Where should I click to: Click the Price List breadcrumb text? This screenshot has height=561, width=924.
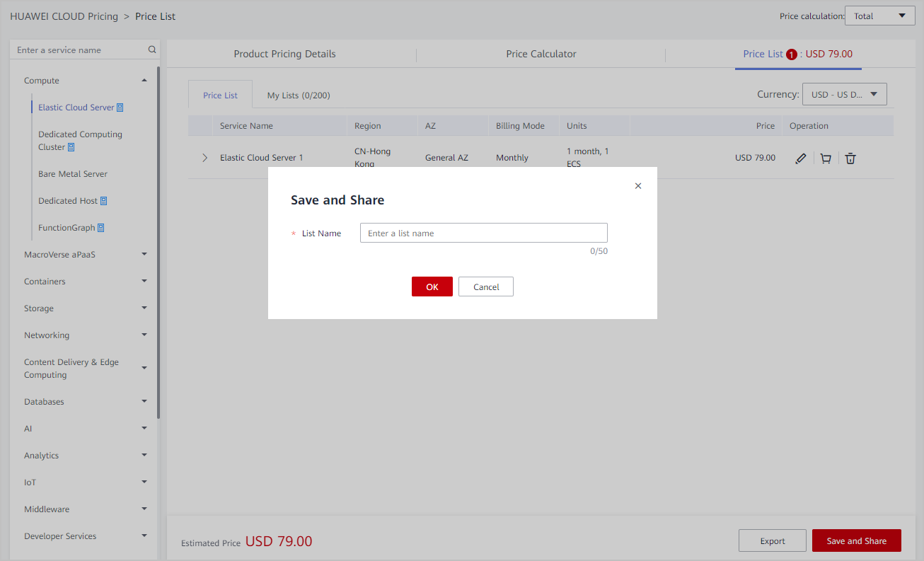[x=156, y=16]
